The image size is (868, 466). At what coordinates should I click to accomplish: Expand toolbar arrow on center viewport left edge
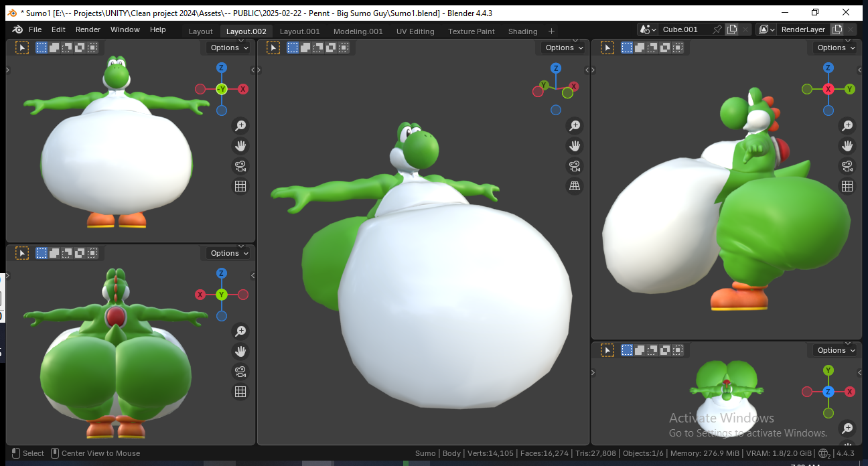pos(259,70)
